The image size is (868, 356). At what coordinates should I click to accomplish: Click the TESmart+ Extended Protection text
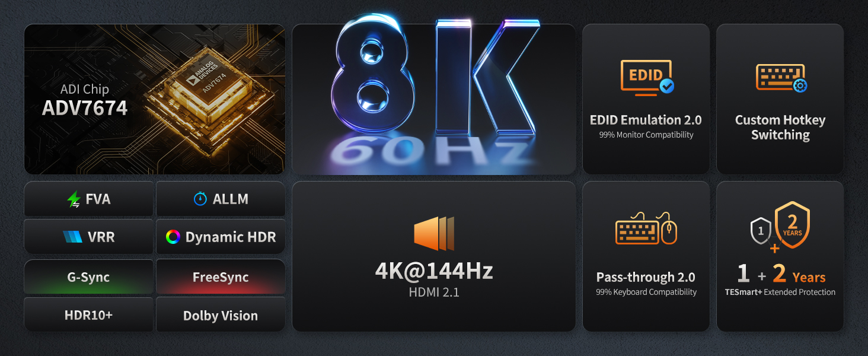780,292
